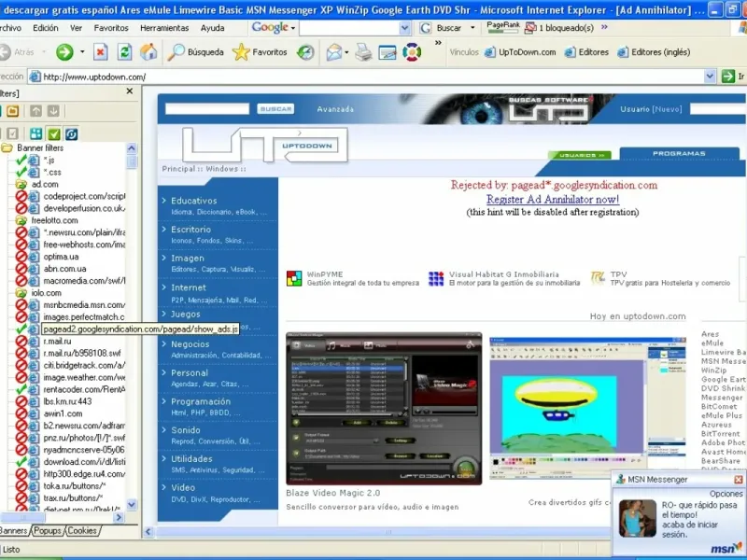Click the orange folder icon in filters panel
The height and width of the screenshot is (560, 747).
click(x=13, y=111)
